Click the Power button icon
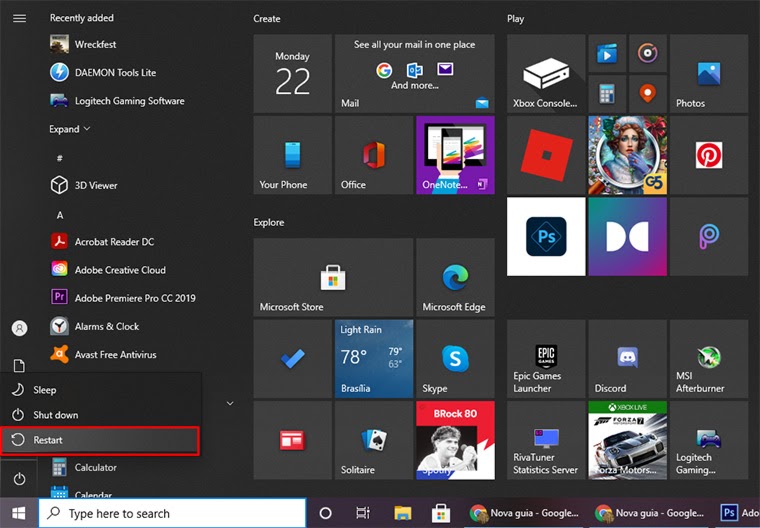This screenshot has height=528, width=760. (x=19, y=479)
